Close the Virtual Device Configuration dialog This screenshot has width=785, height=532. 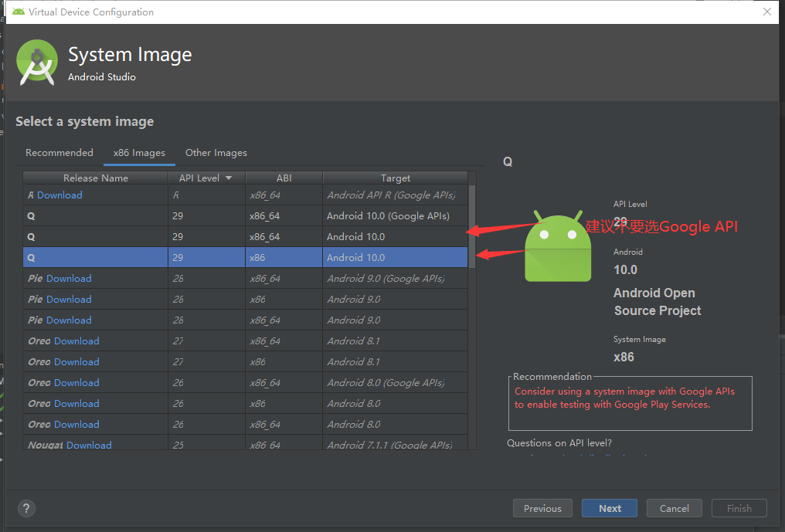click(767, 12)
